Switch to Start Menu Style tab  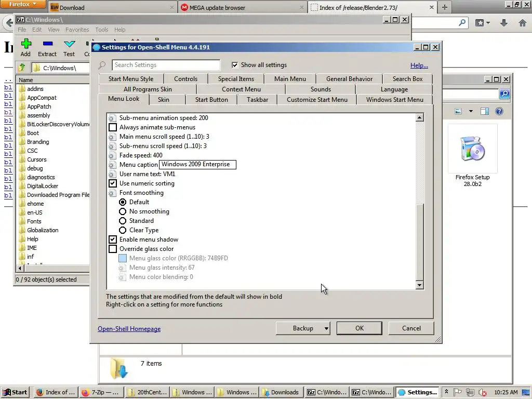(131, 79)
